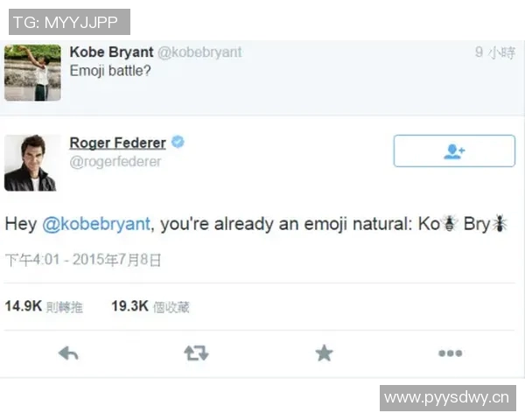
Task: Click the Roger Federer display name
Action: [x=117, y=143]
